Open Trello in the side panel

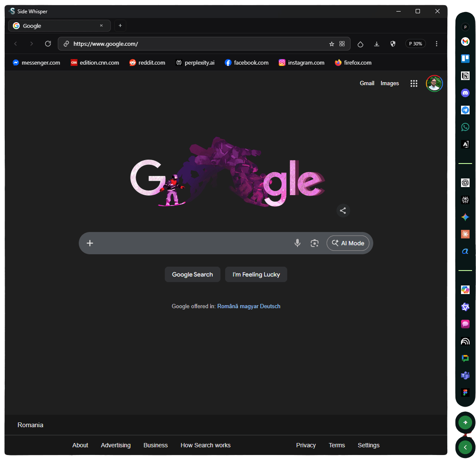pos(465,59)
